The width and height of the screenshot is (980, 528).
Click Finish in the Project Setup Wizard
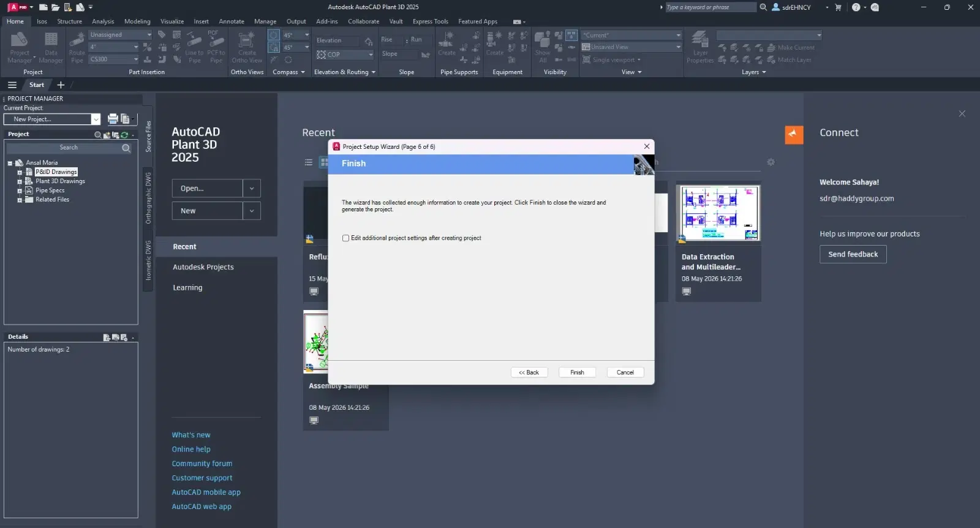(577, 372)
